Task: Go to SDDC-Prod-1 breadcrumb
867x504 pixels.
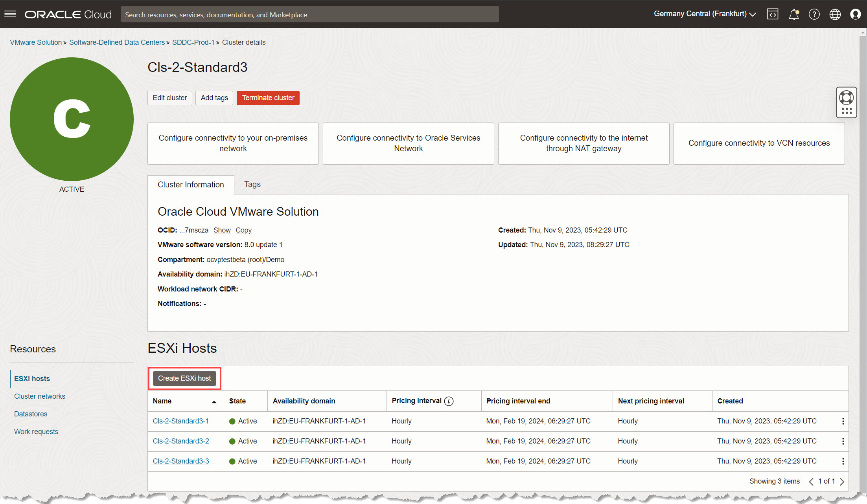Action: point(193,42)
